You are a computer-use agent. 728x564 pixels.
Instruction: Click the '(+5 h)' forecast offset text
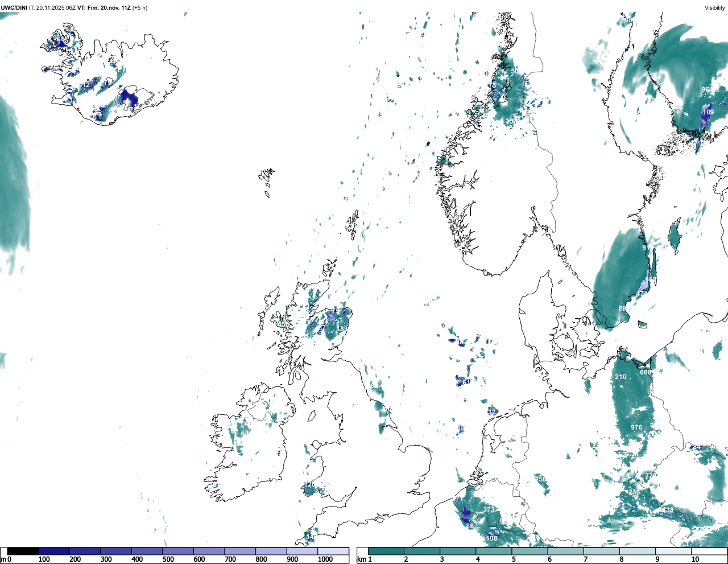click(140, 7)
